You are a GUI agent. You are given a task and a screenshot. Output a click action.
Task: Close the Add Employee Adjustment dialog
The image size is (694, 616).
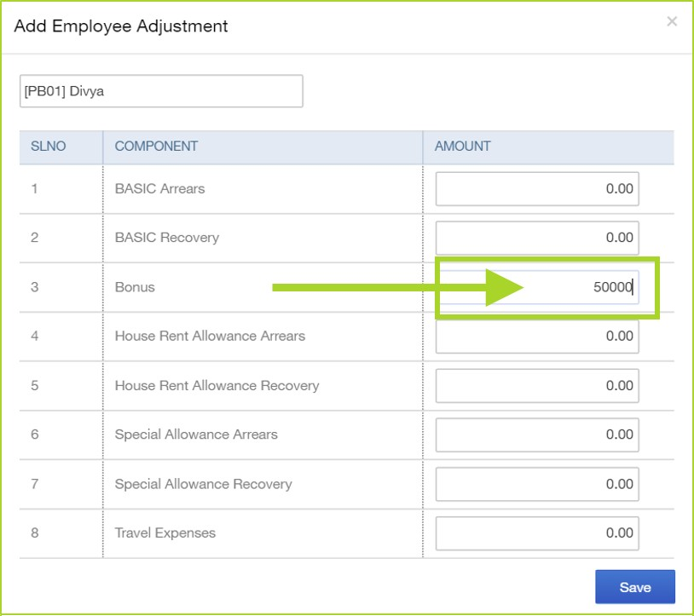coord(672,21)
